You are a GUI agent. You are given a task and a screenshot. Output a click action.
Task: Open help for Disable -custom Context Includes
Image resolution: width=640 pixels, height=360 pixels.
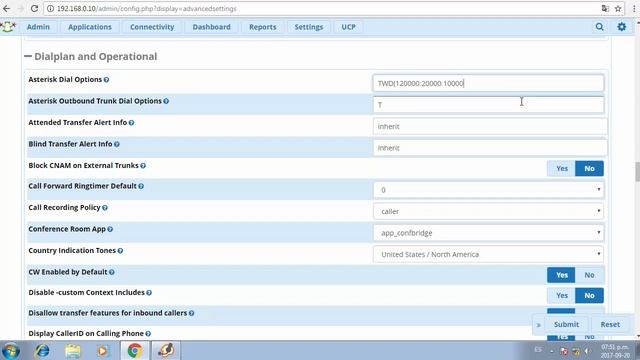149,293
